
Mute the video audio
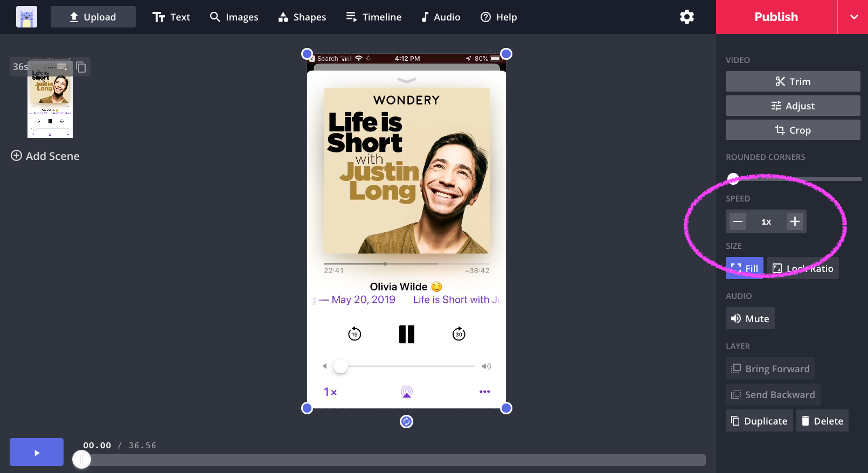tap(750, 318)
